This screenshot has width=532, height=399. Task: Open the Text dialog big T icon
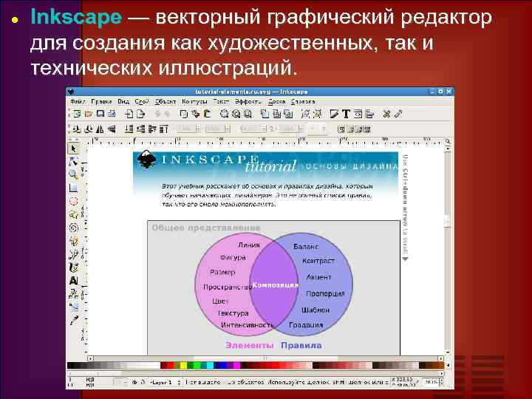click(x=346, y=114)
